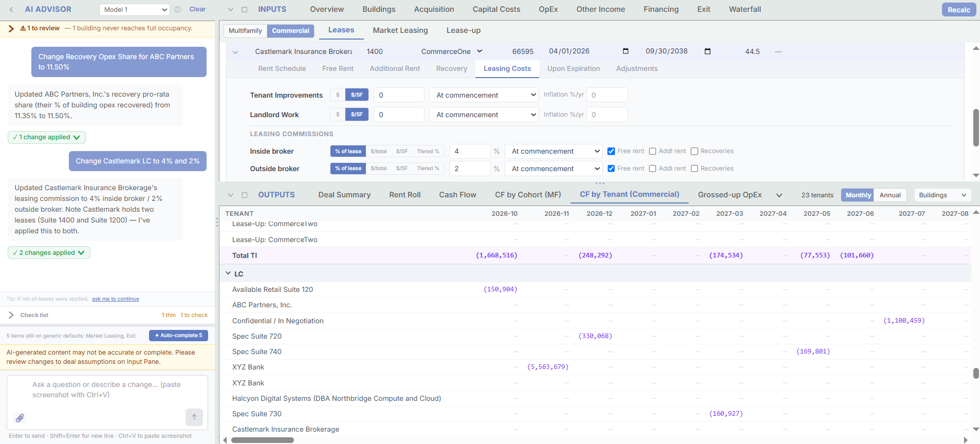Open the Model 1 dropdown

[x=135, y=9]
